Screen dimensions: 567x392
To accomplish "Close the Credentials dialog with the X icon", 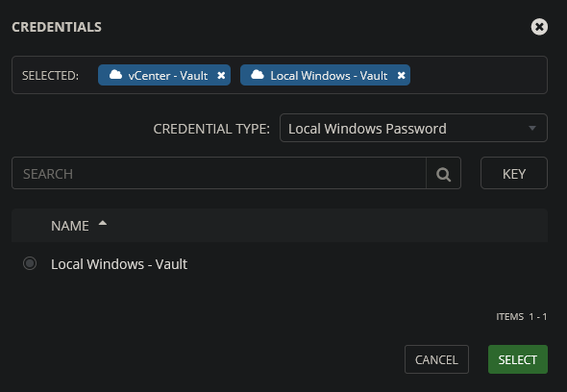I will pyautogui.click(x=539, y=27).
